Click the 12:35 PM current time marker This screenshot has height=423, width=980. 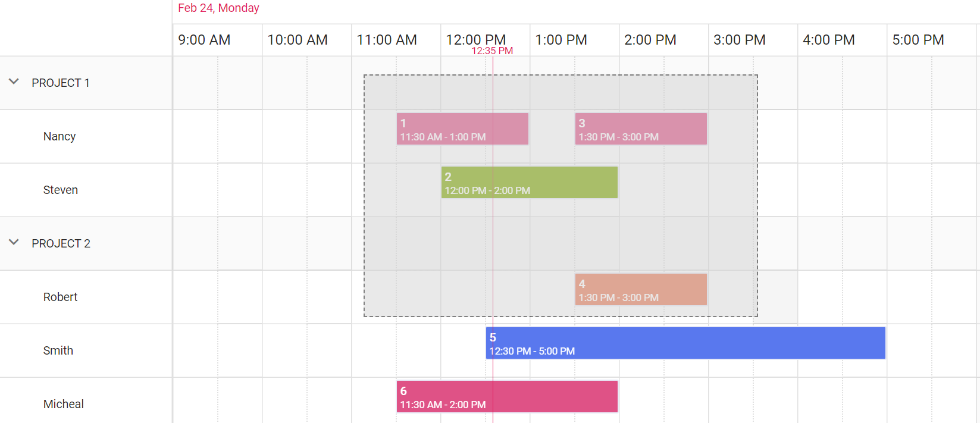pos(492,51)
